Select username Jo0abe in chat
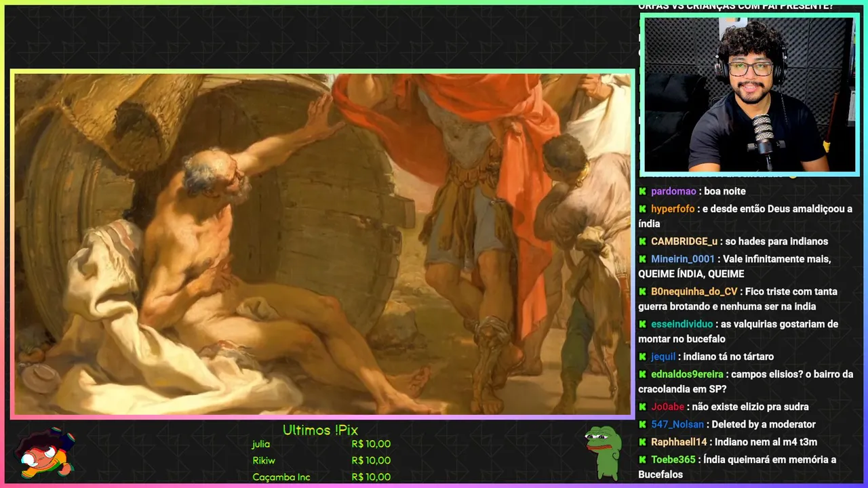 667,407
